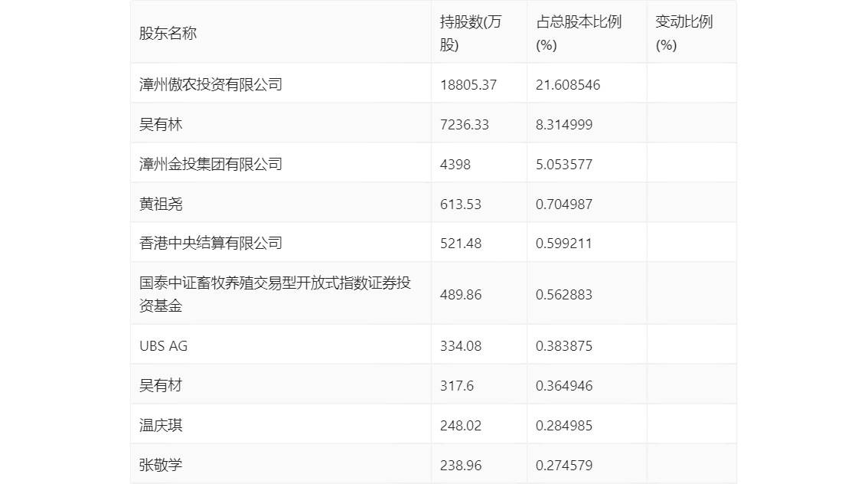Select the shares value 7236.33
Image resolution: width=868 pixels, height=484 pixels.
465,125
